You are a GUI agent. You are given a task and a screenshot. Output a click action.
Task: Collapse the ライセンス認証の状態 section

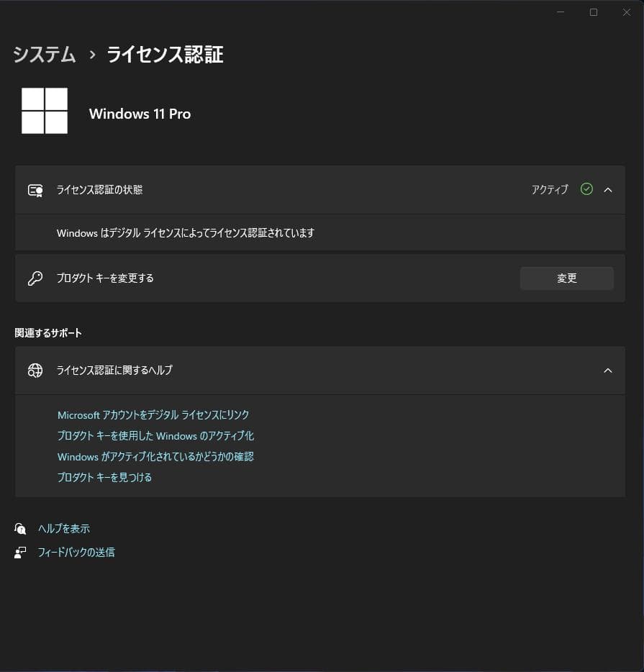click(608, 189)
